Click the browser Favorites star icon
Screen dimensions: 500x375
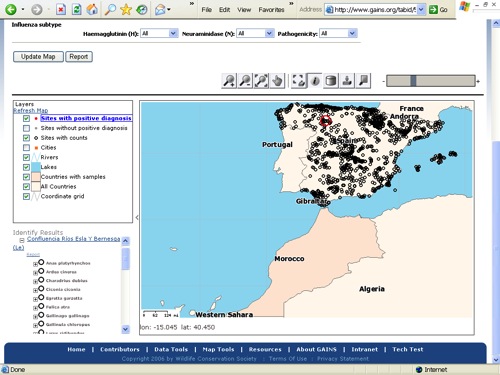(x=126, y=9)
